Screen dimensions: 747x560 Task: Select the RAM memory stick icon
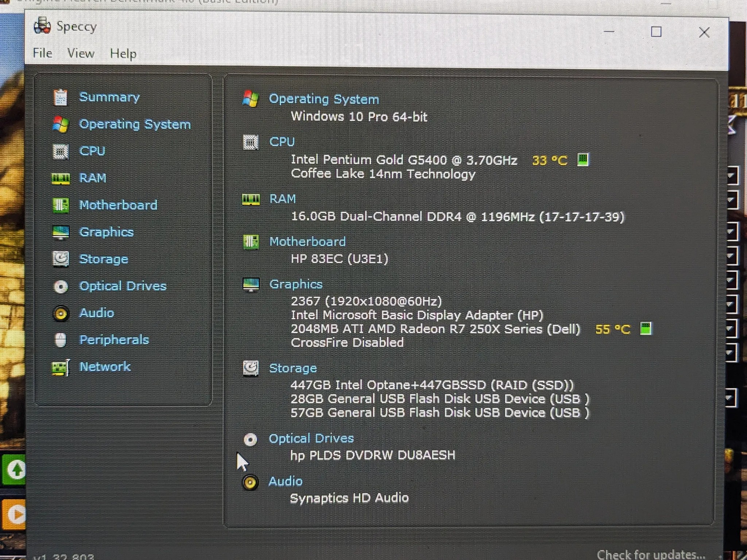point(61,178)
